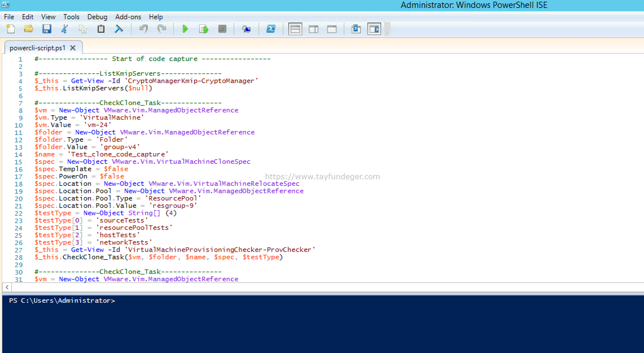Expand the toolbar overflow options arrow
Viewport: 644px width, 353px height.
pyautogui.click(x=388, y=33)
